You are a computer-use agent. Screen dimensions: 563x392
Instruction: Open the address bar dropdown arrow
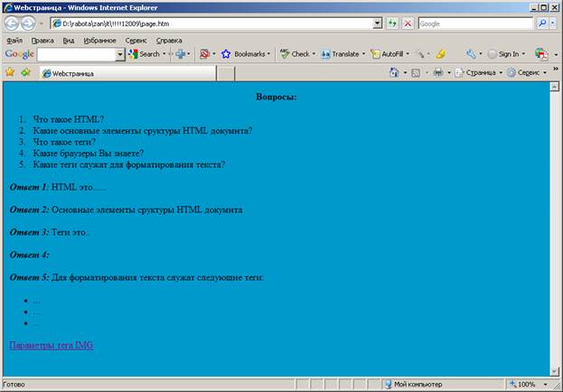378,23
